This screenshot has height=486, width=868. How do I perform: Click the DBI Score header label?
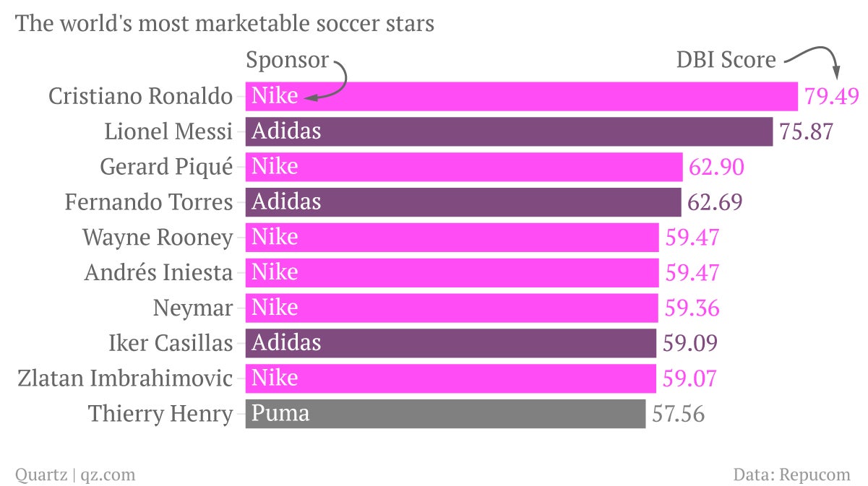[x=726, y=60]
